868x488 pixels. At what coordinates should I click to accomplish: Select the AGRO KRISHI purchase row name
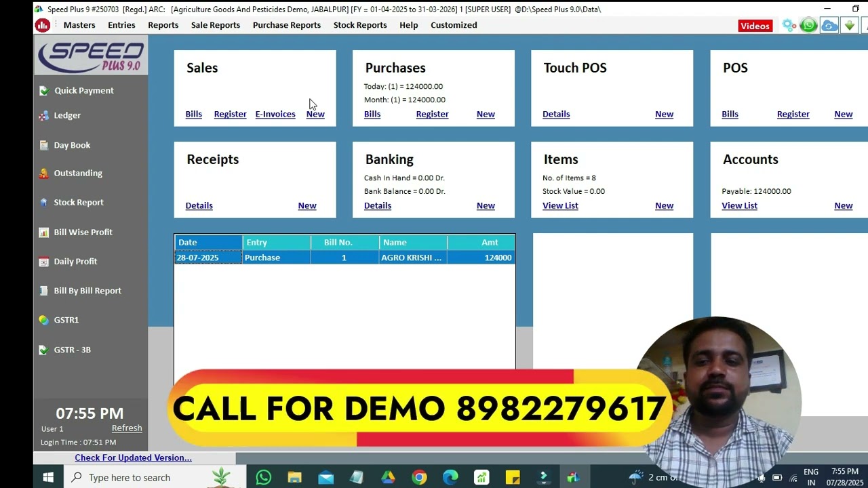tap(412, 258)
